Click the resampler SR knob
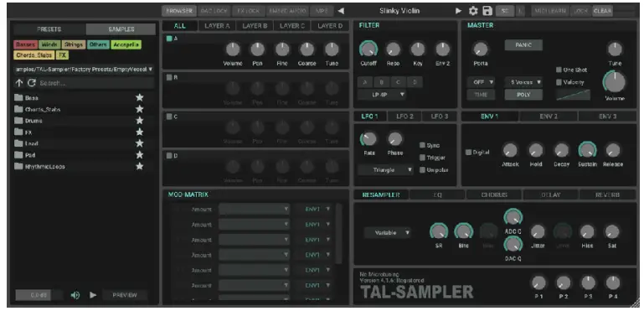The width and height of the screenshot is (644, 311). point(439,231)
